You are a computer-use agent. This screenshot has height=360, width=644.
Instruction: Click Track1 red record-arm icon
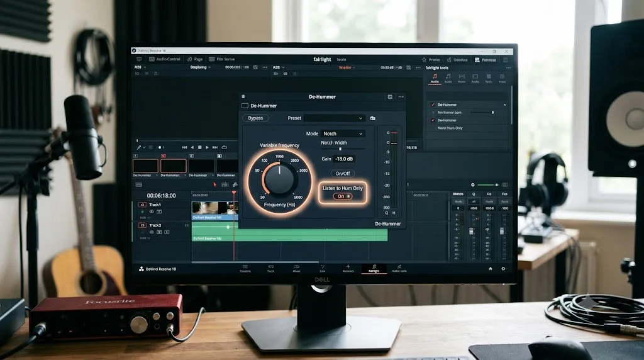pyautogui.click(x=143, y=205)
